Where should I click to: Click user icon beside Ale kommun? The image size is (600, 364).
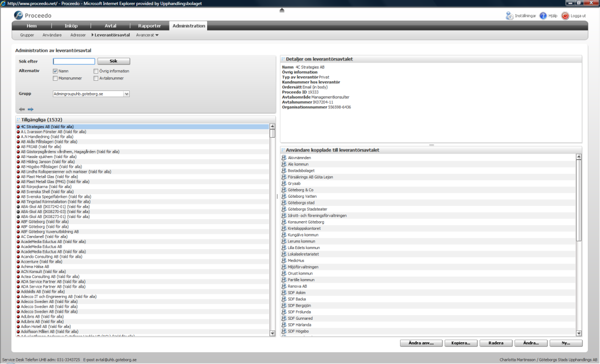click(284, 164)
